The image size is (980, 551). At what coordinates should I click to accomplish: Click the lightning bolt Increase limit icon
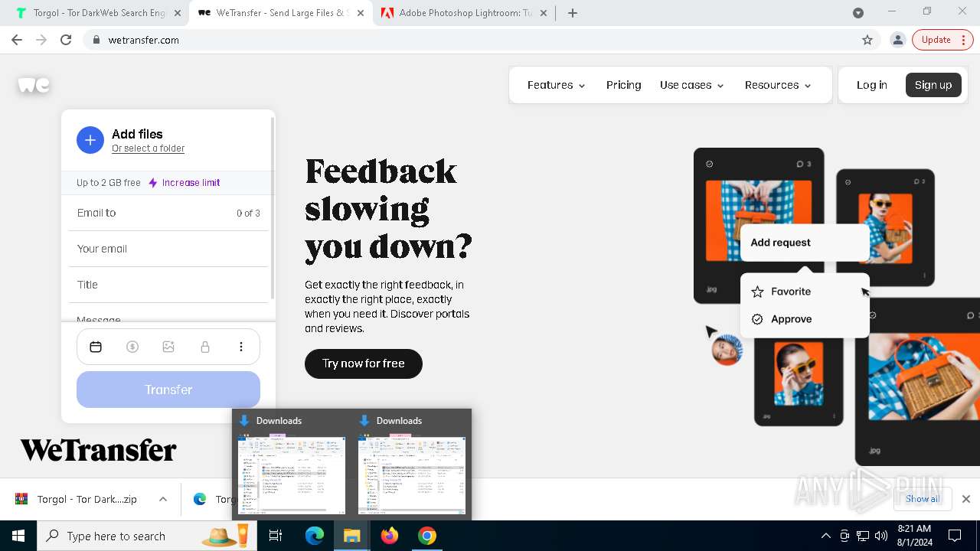point(152,183)
